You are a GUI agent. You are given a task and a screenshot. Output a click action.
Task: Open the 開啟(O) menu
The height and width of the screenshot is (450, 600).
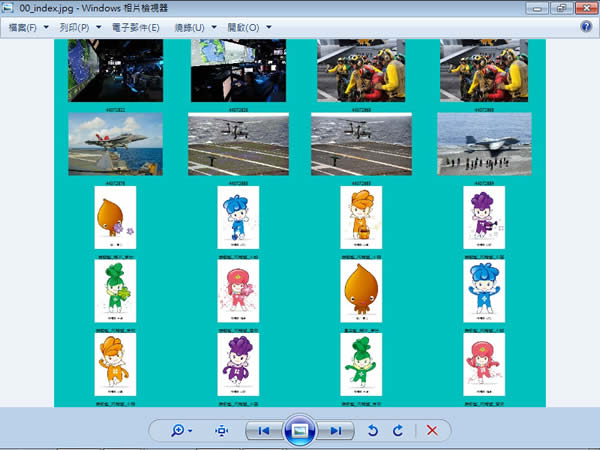coord(254,27)
